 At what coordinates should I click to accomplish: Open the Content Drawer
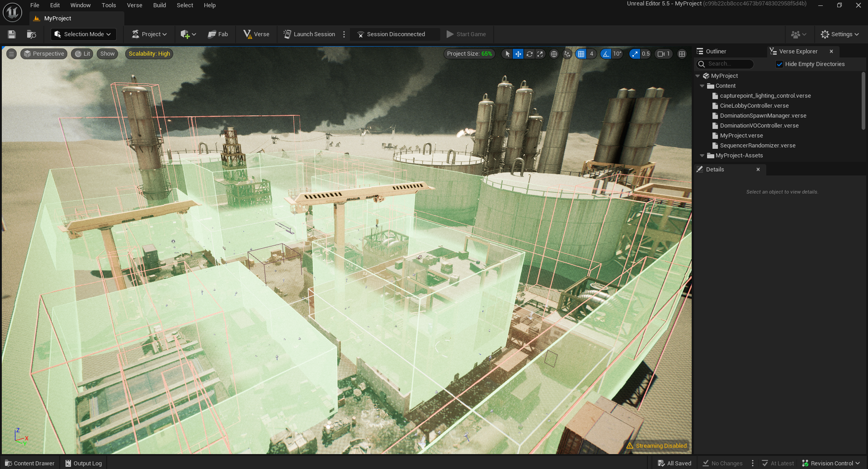click(x=30, y=463)
